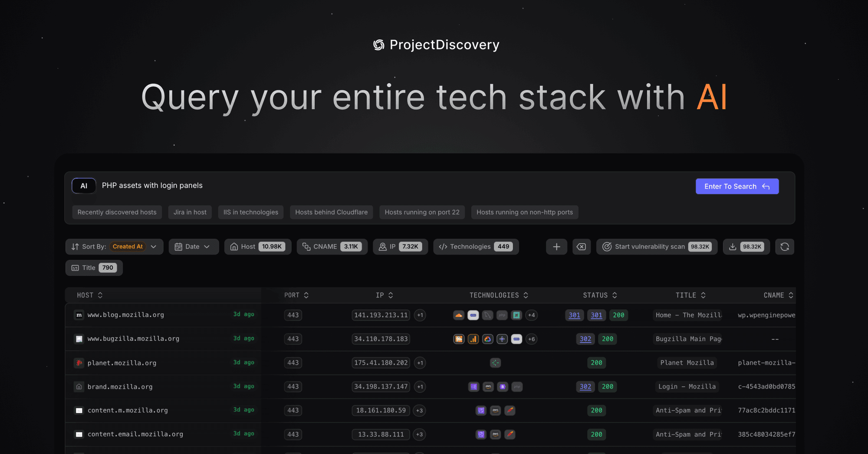Click +6 more technologies badge

pos(531,339)
